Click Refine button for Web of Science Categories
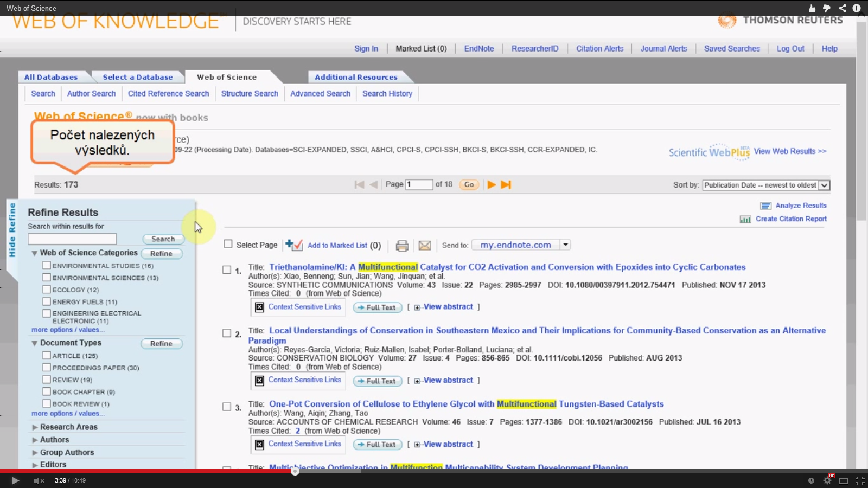The height and width of the screenshot is (488, 868). pos(161,253)
